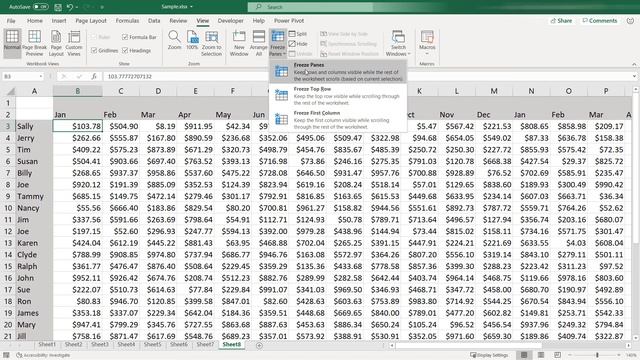The image size is (640, 360).
Task: Choose Freeze Top Row option
Action: (338, 96)
